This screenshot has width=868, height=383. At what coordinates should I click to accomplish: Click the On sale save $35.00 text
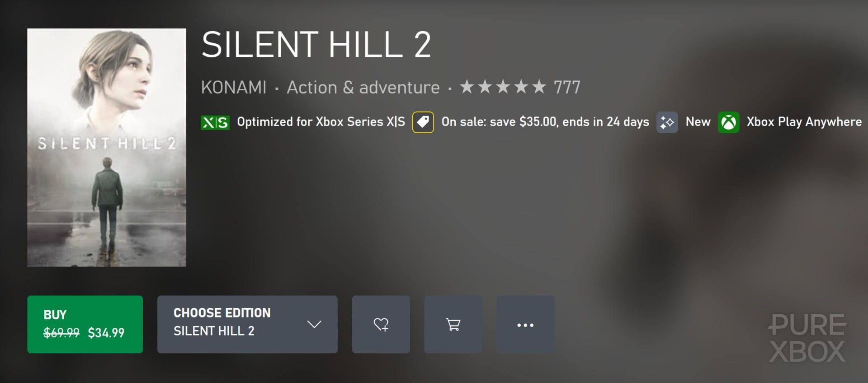[545, 122]
